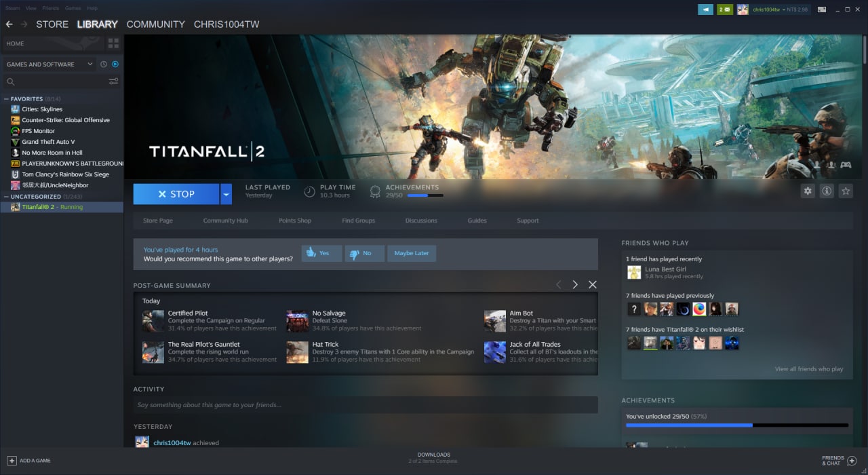Recommend the game with the Yes thumbs-up
The height and width of the screenshot is (475, 868).
pos(321,253)
